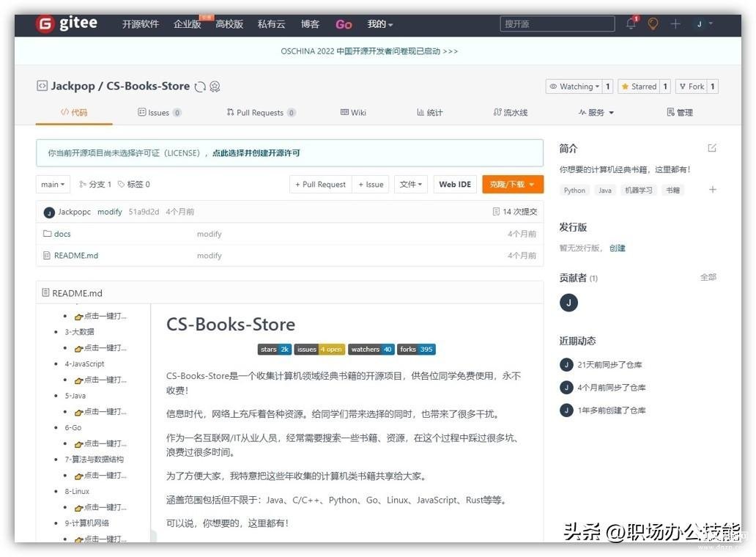Image resolution: width=756 pixels, height=557 pixels.
Task: Add a topic with the plus icon
Action: click(713, 190)
